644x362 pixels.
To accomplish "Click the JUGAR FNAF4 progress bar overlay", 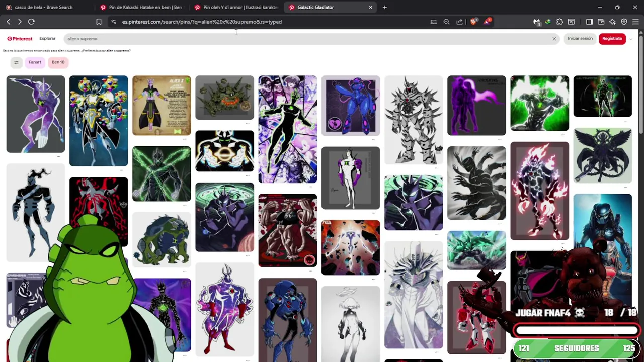I will [x=577, y=330].
